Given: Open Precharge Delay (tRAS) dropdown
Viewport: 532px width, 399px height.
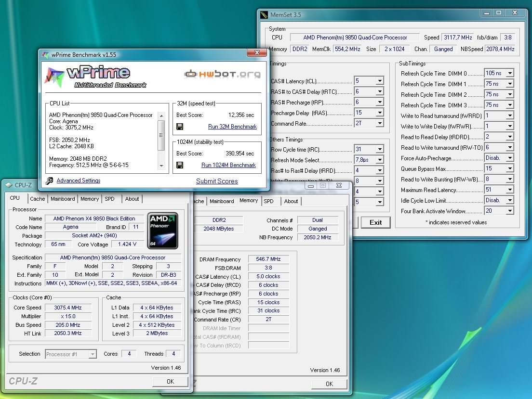Looking at the screenshot, I should [x=380, y=112].
